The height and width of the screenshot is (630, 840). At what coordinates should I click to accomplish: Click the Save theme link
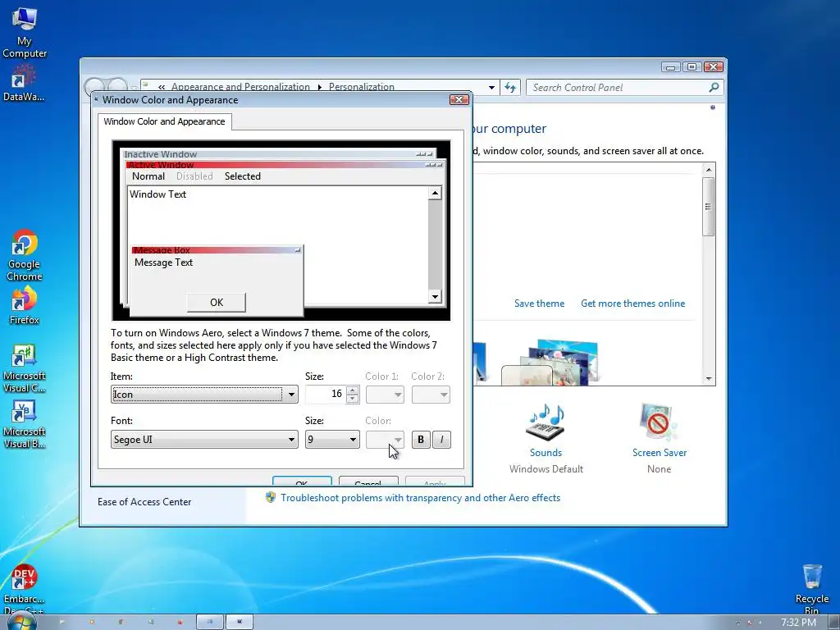(539, 304)
